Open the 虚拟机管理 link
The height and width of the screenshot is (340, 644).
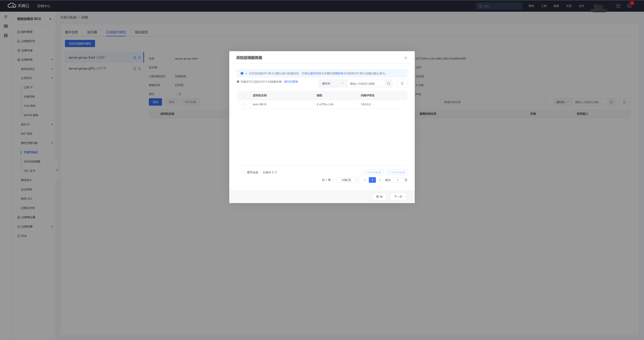291,82
